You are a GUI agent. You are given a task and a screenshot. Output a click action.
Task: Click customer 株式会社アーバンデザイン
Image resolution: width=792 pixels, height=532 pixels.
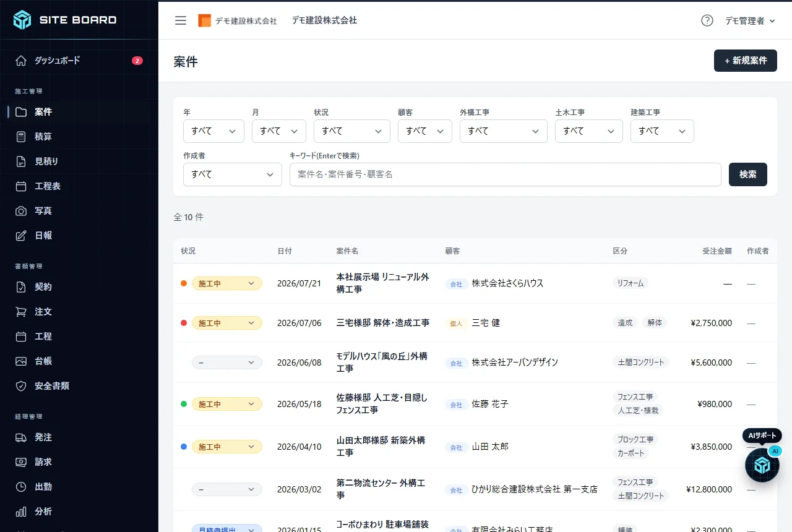pyautogui.click(x=515, y=363)
